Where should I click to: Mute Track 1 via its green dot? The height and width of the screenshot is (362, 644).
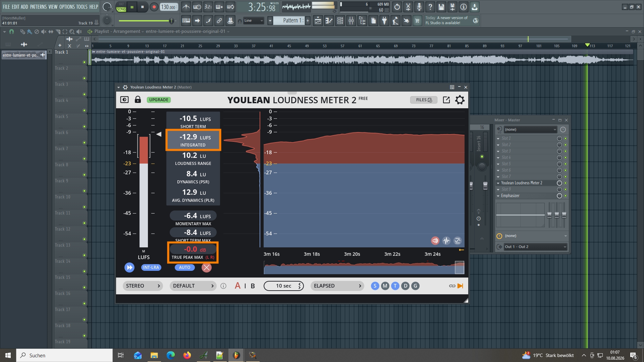pos(84,62)
